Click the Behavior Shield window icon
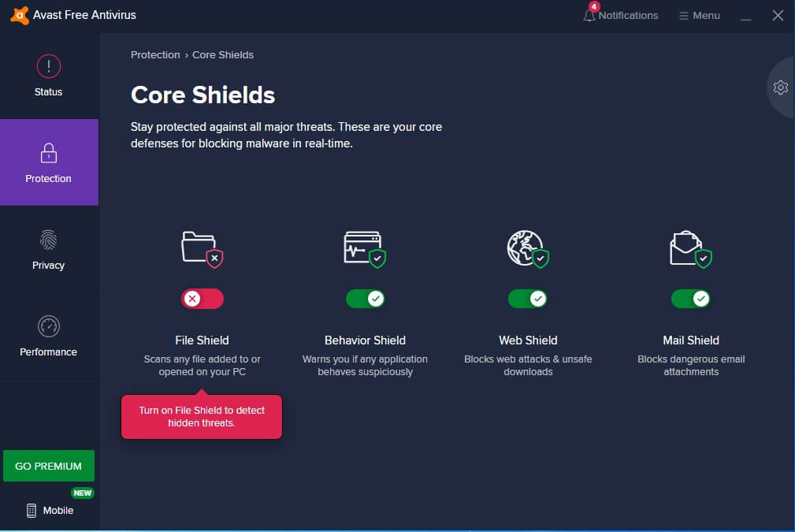 pos(365,249)
